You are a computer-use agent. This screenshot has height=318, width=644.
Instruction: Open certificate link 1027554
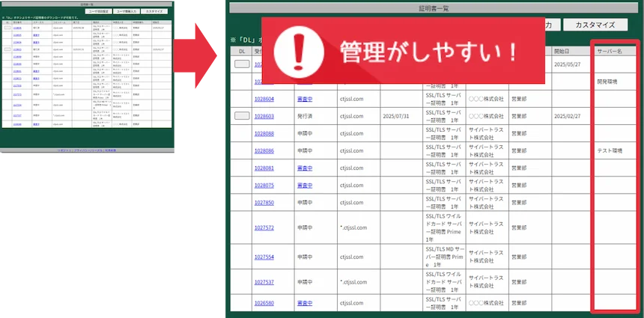point(264,256)
